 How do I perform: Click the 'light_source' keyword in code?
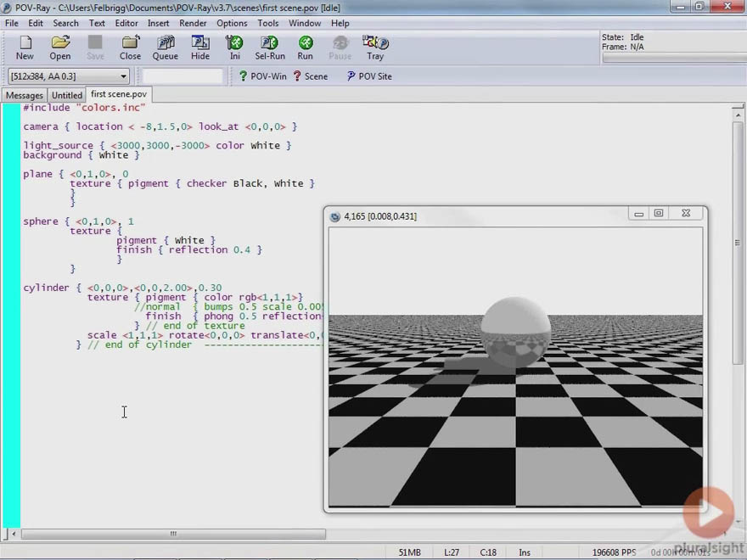[x=58, y=145]
